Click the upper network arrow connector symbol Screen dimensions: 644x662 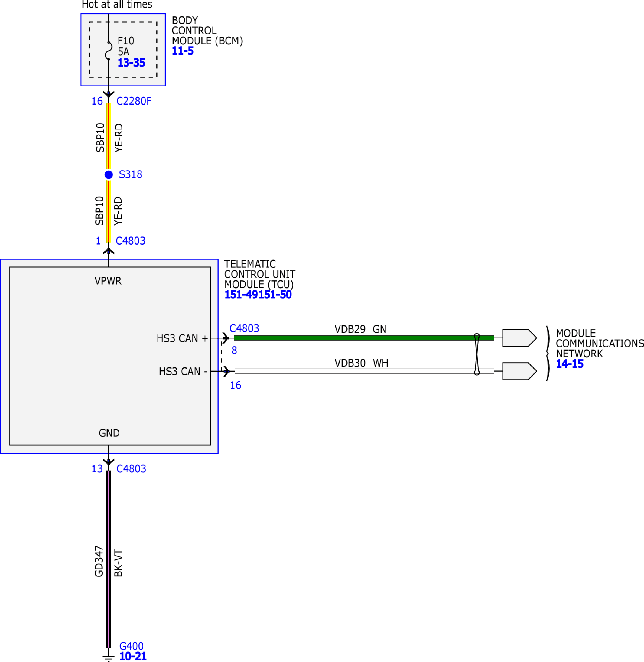click(x=519, y=338)
